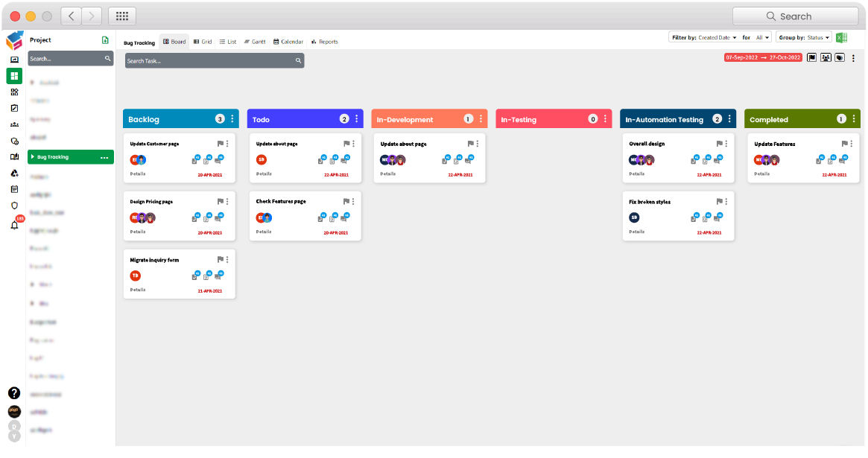Viewport: 868px width, 458px height.
Task: Switch to the Gantt view tab
Action: tap(254, 42)
